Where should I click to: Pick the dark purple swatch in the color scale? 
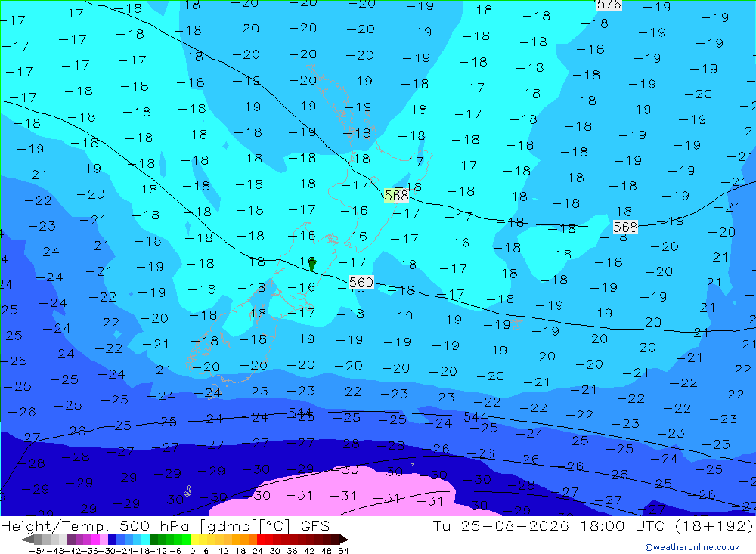[x=71, y=540]
